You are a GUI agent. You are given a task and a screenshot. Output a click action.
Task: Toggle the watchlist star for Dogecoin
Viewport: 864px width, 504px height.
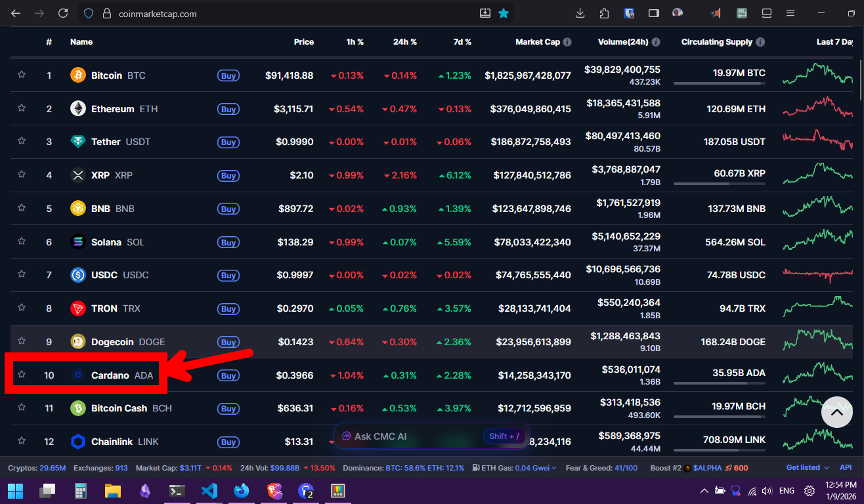(x=22, y=341)
